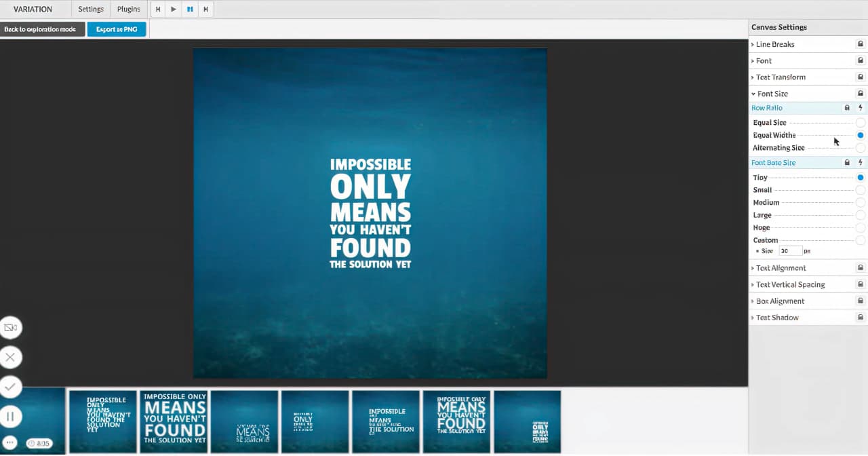Click the blue pause icon in the top toolbar
Image resolution: width=868 pixels, height=456 pixels.
[190, 9]
